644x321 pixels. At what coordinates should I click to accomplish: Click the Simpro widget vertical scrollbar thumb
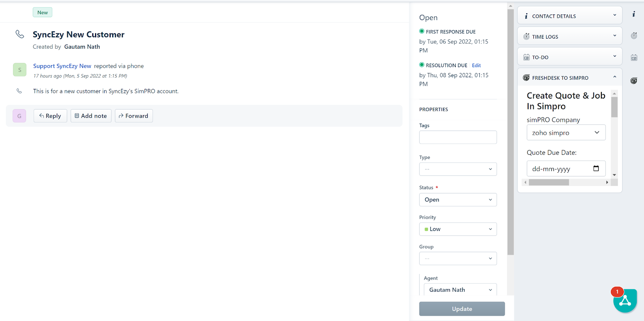[x=614, y=107]
